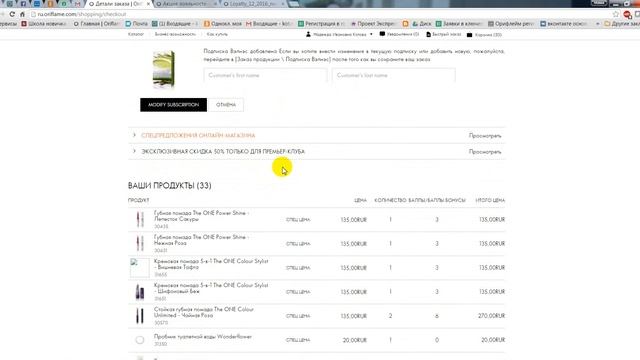Open the 'Почта' bookmark
This screenshot has height=360, width=640.
[x=137, y=24]
